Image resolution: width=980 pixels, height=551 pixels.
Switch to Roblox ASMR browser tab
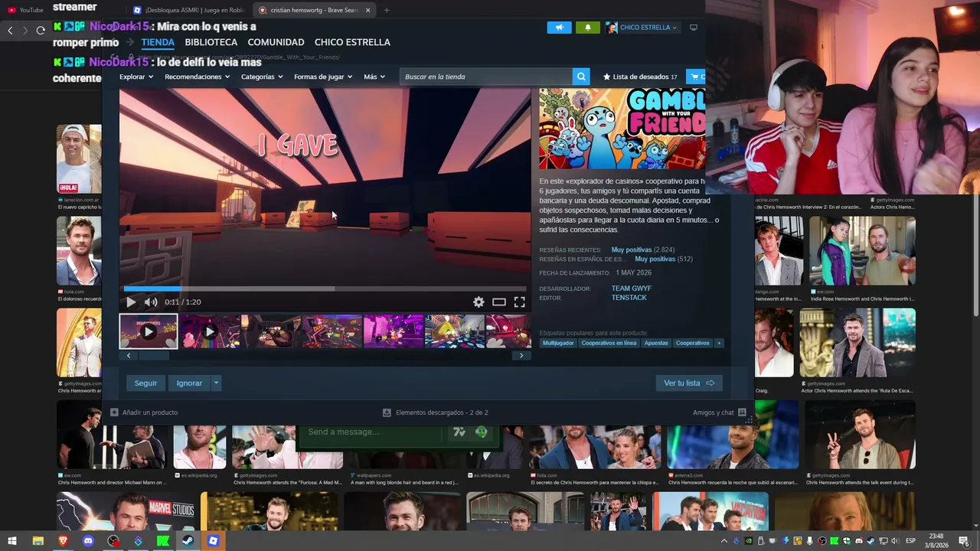coord(189,10)
